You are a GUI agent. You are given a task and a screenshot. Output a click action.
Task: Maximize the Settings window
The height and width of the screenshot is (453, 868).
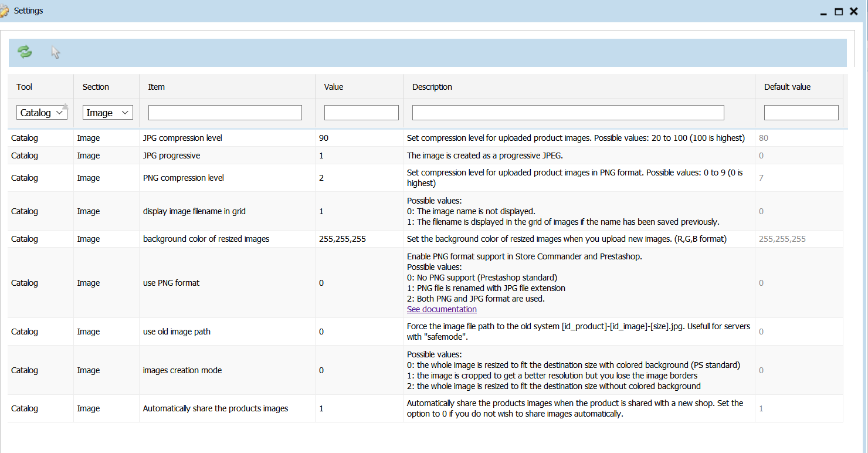[839, 11]
